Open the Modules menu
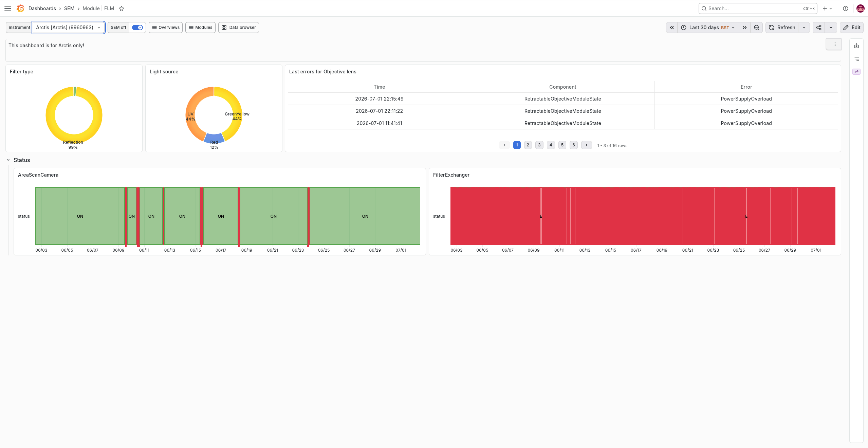 point(200,28)
